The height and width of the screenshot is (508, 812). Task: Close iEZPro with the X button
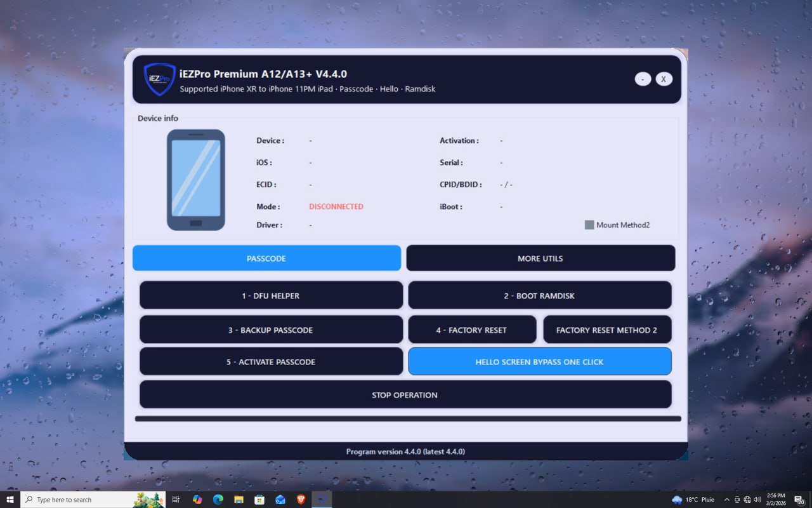click(x=664, y=79)
